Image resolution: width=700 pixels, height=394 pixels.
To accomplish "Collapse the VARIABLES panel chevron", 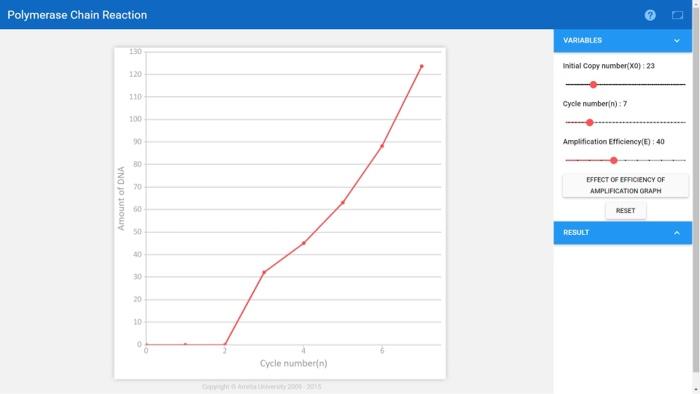I will pyautogui.click(x=677, y=41).
